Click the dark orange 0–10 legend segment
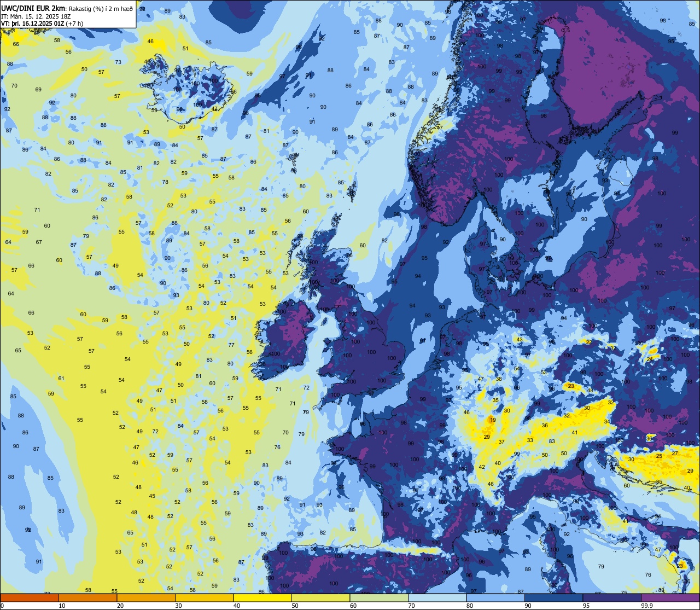Viewport: 700px width, 610px height. tap(30, 598)
